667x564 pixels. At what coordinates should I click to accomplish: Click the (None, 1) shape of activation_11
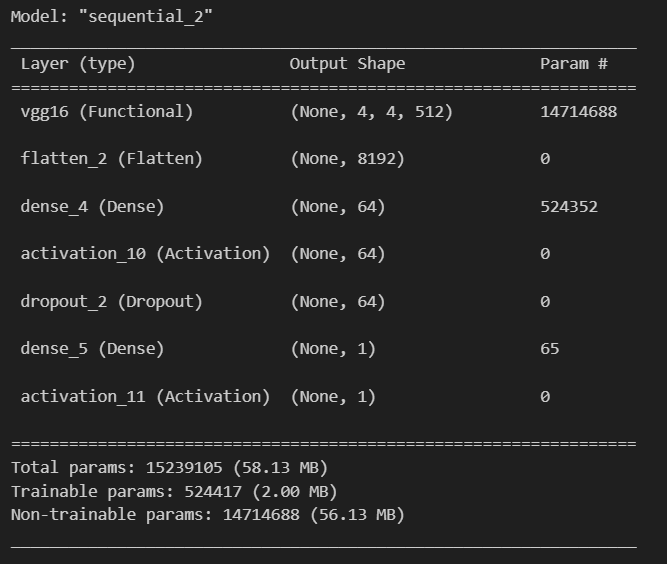(x=333, y=396)
